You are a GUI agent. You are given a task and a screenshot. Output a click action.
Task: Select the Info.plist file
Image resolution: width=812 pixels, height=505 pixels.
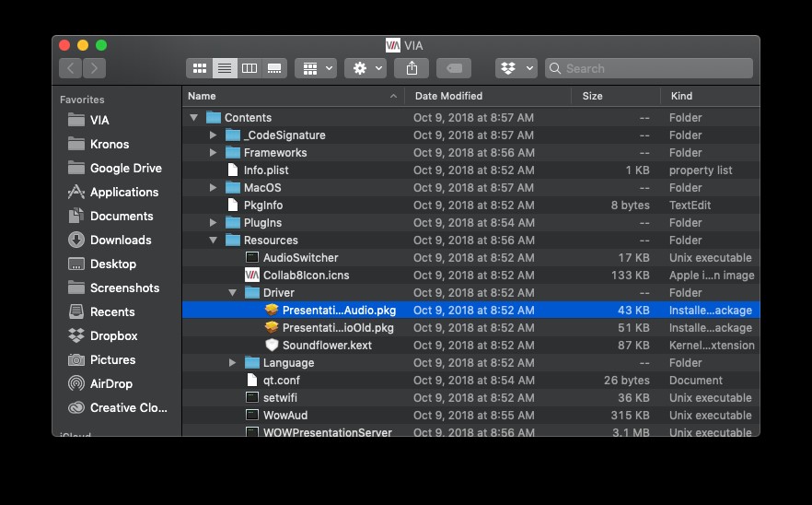470,170
